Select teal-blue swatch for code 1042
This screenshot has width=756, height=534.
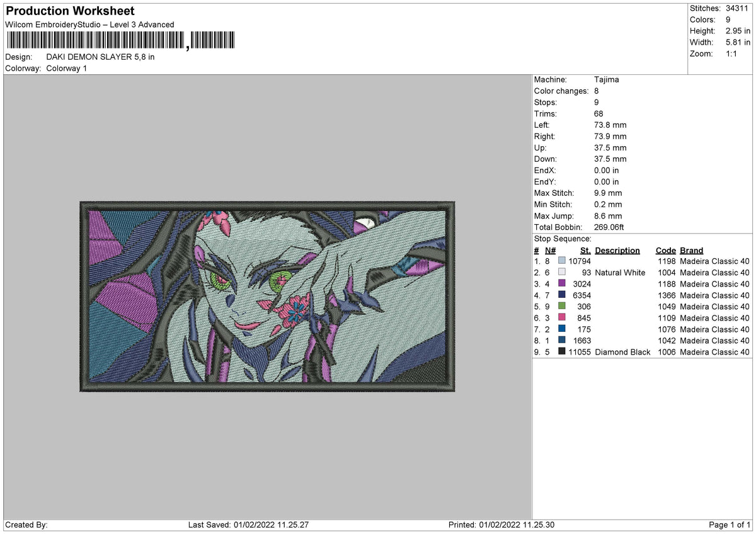click(561, 340)
